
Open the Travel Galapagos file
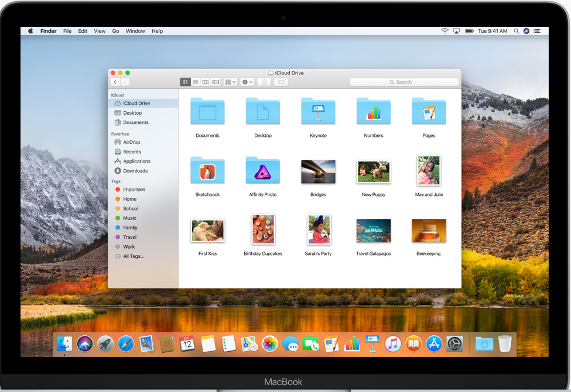tap(373, 231)
